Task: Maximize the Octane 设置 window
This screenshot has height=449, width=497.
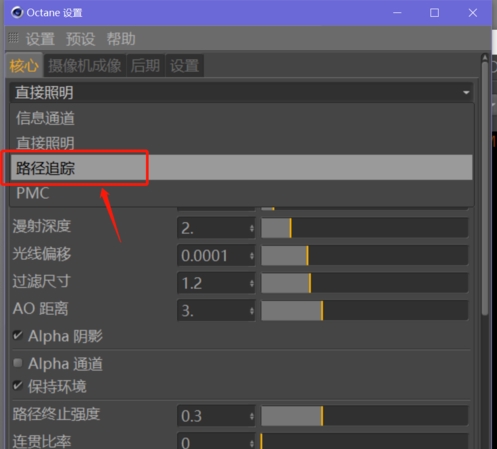Action: tap(434, 13)
